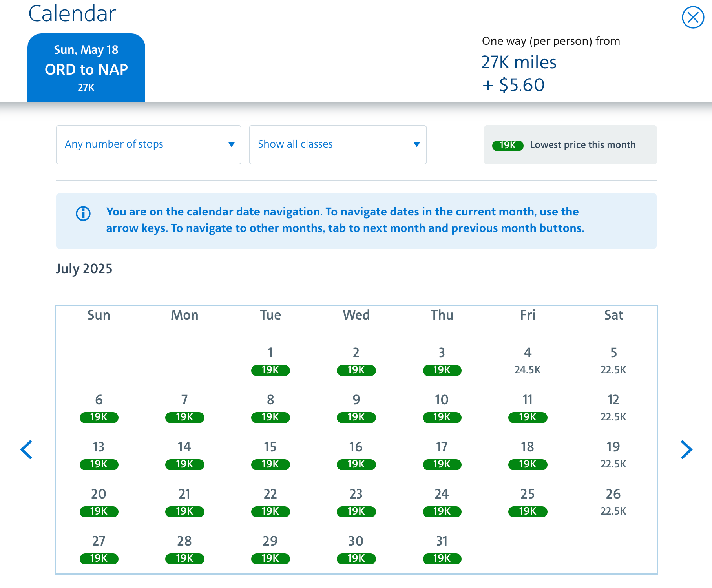Click the info icon in blue banner
The image size is (712, 588).
[83, 214]
